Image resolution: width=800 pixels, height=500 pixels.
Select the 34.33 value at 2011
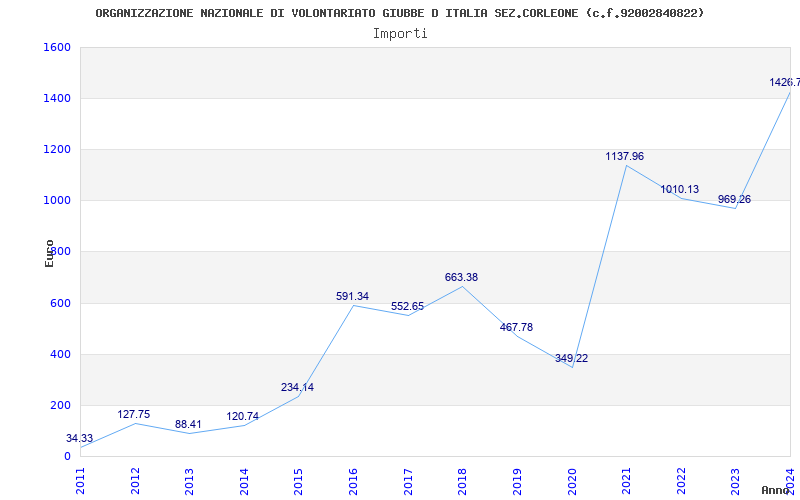tap(80, 439)
